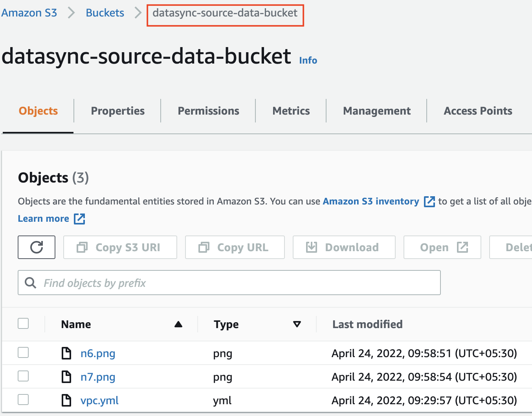This screenshot has height=416, width=532.
Task: Click the file icon next to vpc.yml
Action: pyautogui.click(x=66, y=400)
